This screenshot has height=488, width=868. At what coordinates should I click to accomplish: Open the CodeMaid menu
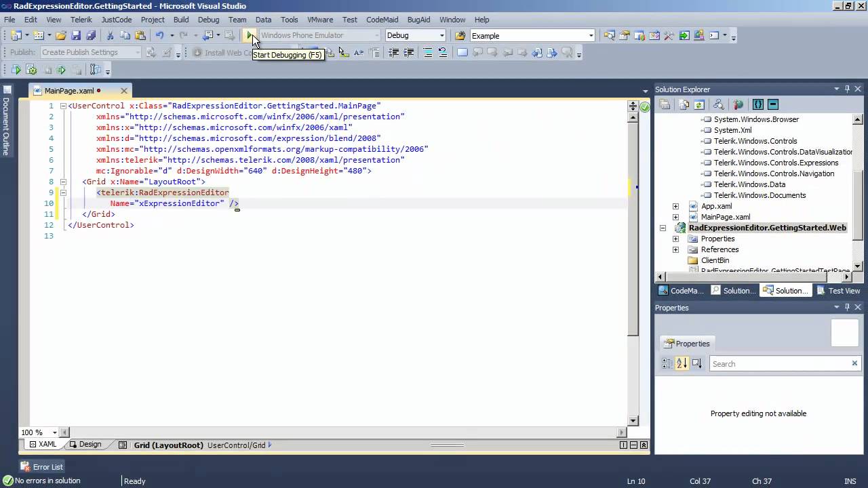point(382,20)
